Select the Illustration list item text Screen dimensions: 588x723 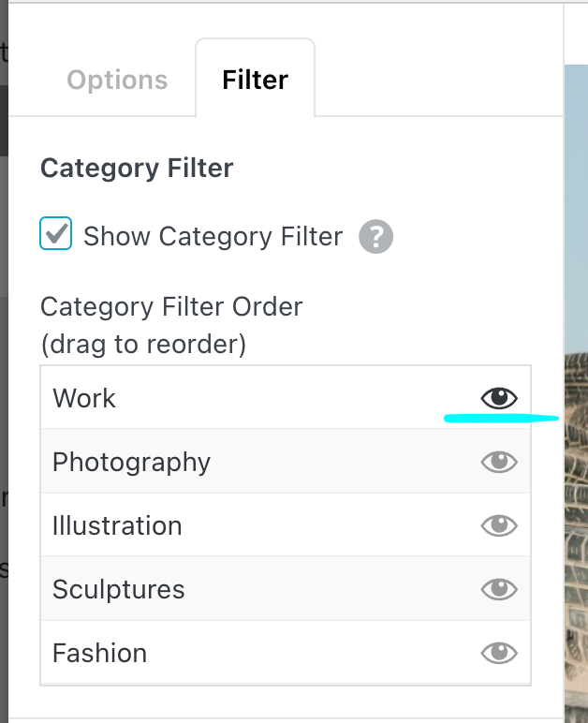(x=117, y=525)
